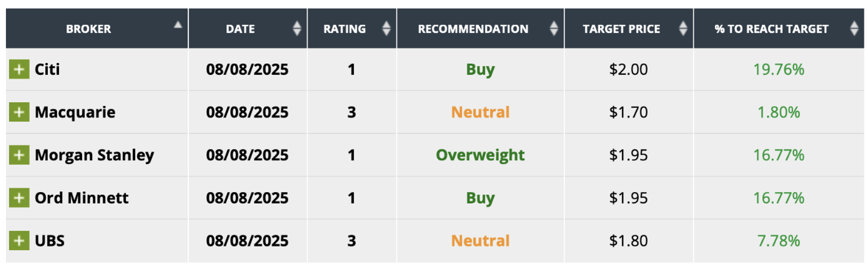The height and width of the screenshot is (269, 868).
Task: Click the RECOMMENDATION header label
Action: coord(473,29)
